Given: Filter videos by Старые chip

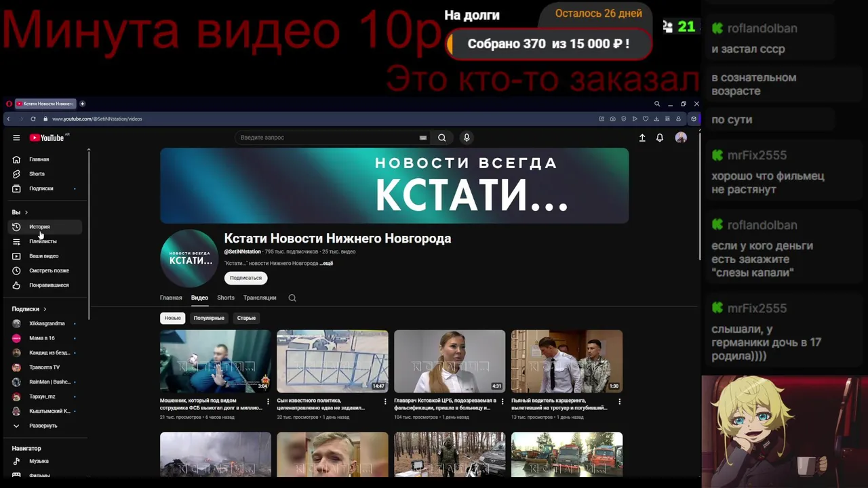Looking at the screenshot, I should click(246, 318).
